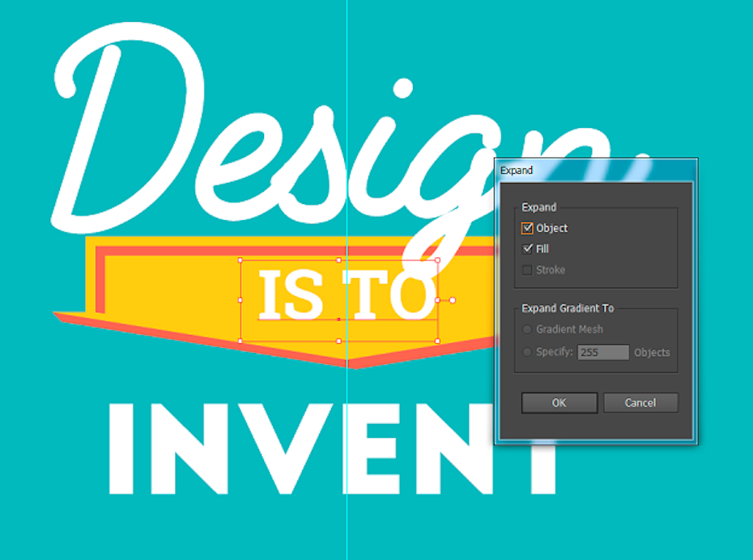Click the top-center selection handle

338,261
